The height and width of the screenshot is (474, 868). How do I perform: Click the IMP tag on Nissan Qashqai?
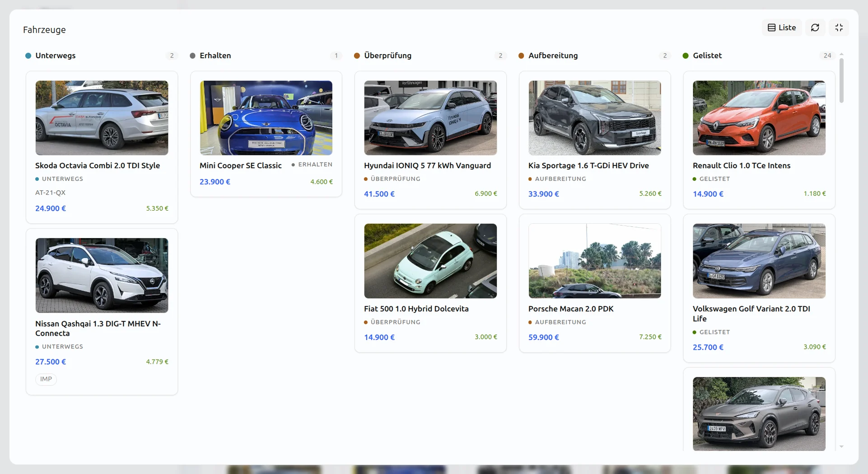(x=46, y=379)
